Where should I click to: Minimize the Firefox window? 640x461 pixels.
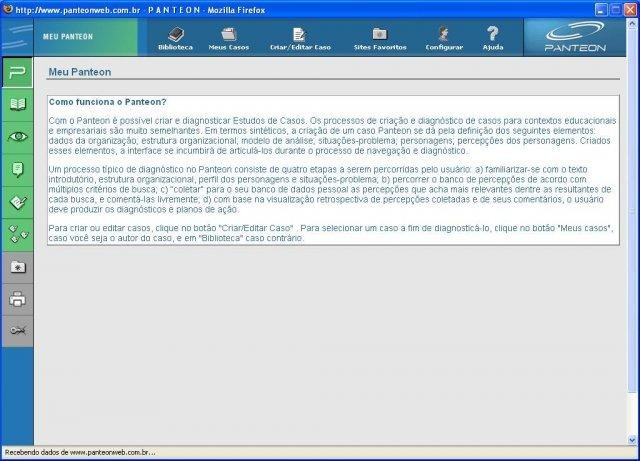[601, 9]
